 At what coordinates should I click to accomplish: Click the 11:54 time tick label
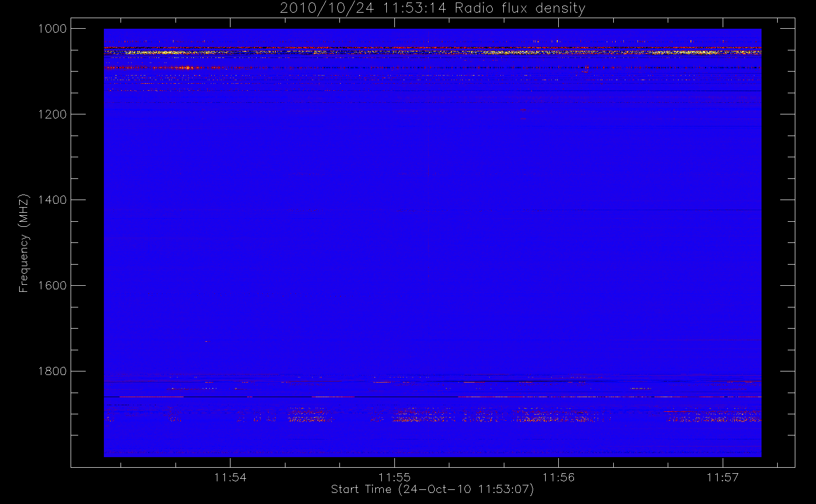coord(230,477)
